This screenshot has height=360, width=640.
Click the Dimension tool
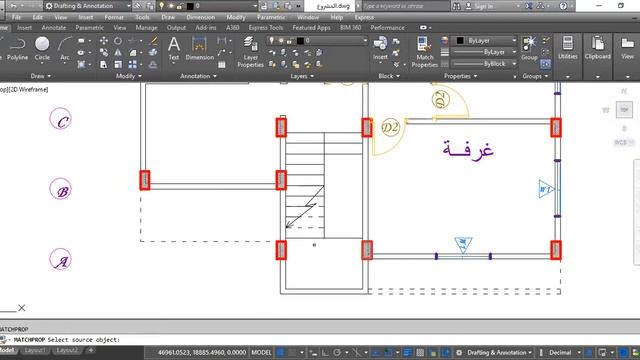[199, 49]
